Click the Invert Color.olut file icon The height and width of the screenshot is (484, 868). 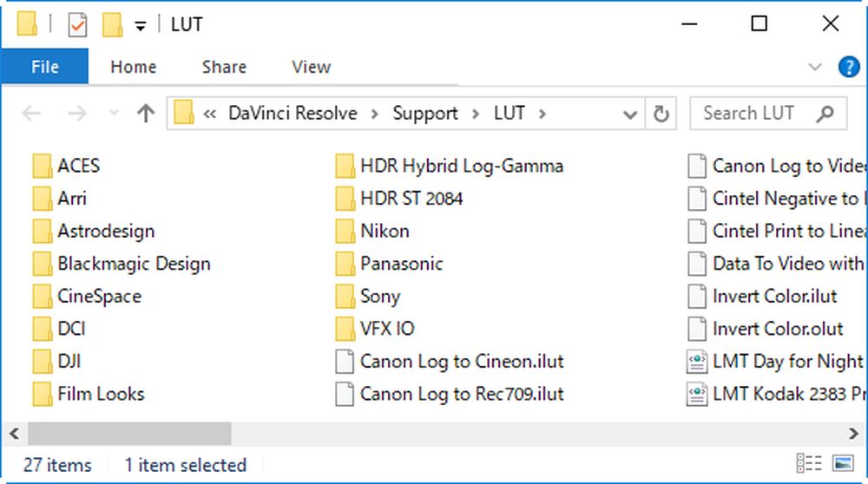[697, 329]
